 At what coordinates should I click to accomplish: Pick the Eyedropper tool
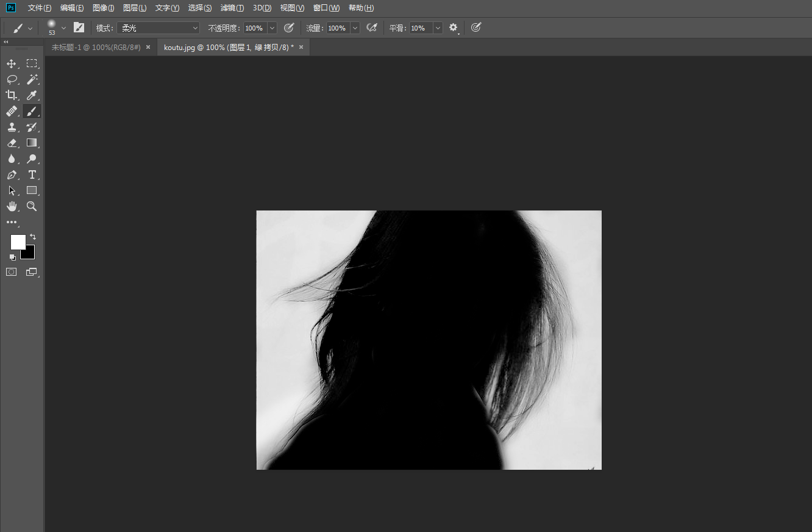click(32, 95)
